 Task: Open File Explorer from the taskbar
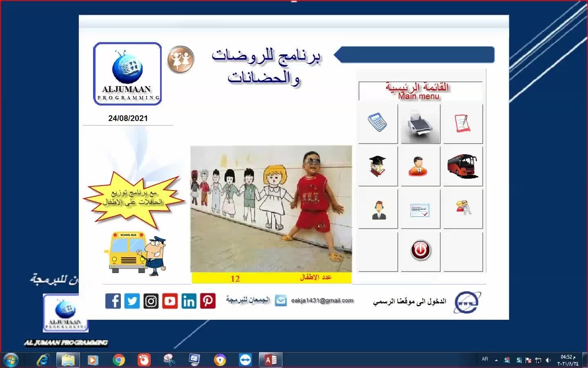click(68, 360)
